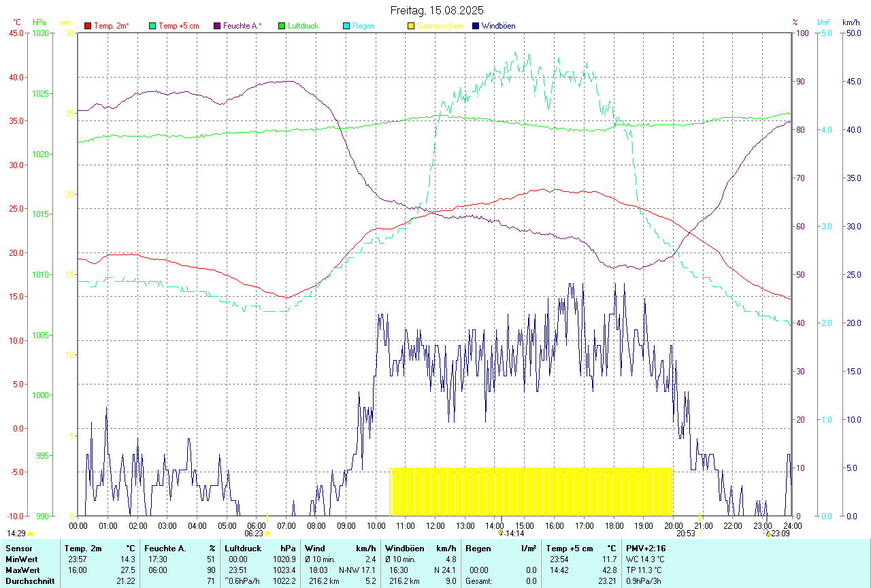Click the km/h axis unit label
The height and width of the screenshot is (588, 871).
(x=851, y=22)
